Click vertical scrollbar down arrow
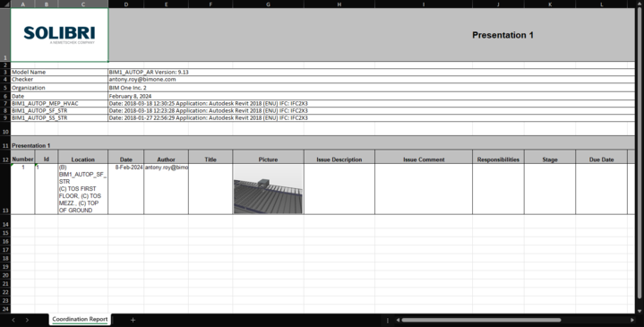644x327 pixels. [x=640, y=312]
